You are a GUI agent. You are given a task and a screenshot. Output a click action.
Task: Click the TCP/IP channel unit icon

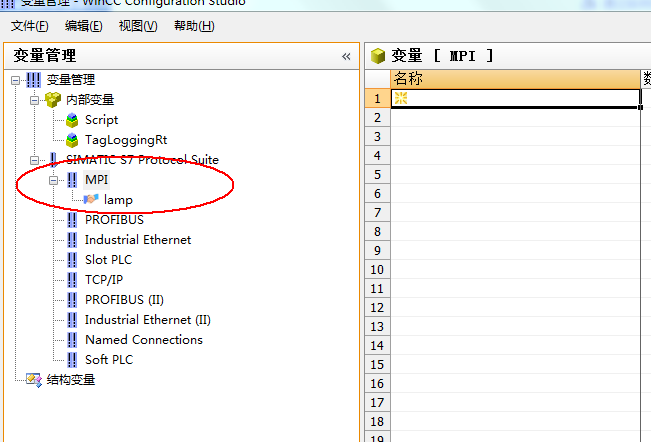pos(72,280)
